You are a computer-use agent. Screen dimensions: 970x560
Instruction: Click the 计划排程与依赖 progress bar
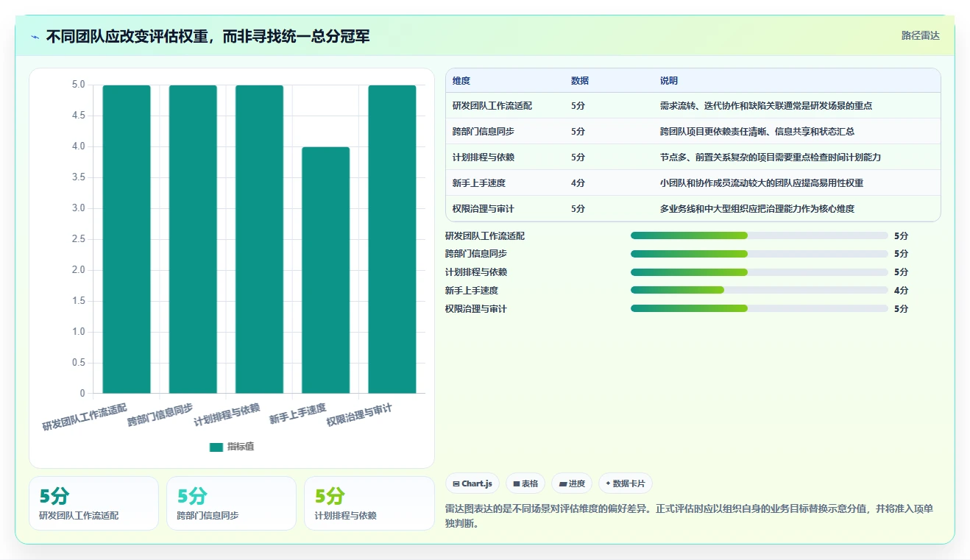pyautogui.click(x=759, y=272)
